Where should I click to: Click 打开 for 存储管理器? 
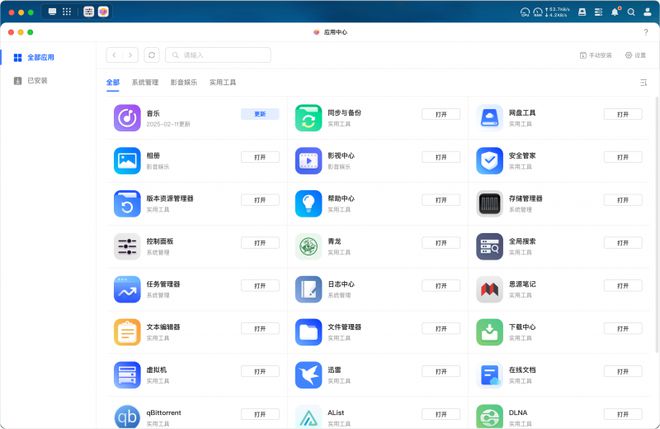pyautogui.click(x=623, y=200)
